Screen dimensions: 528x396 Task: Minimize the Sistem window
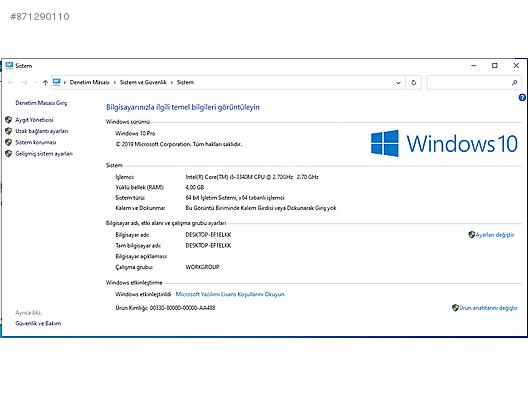474,66
